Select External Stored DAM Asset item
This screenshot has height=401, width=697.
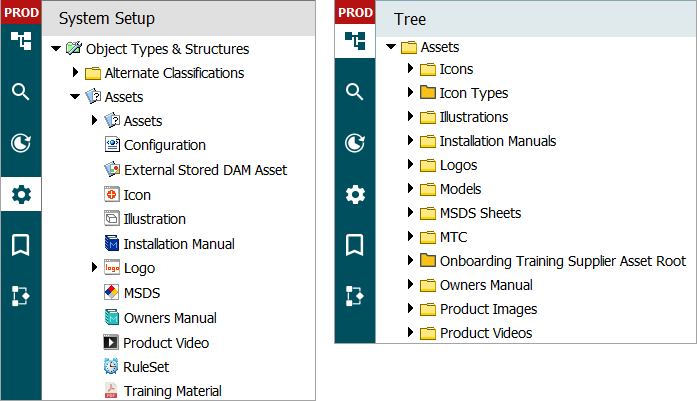coord(204,170)
